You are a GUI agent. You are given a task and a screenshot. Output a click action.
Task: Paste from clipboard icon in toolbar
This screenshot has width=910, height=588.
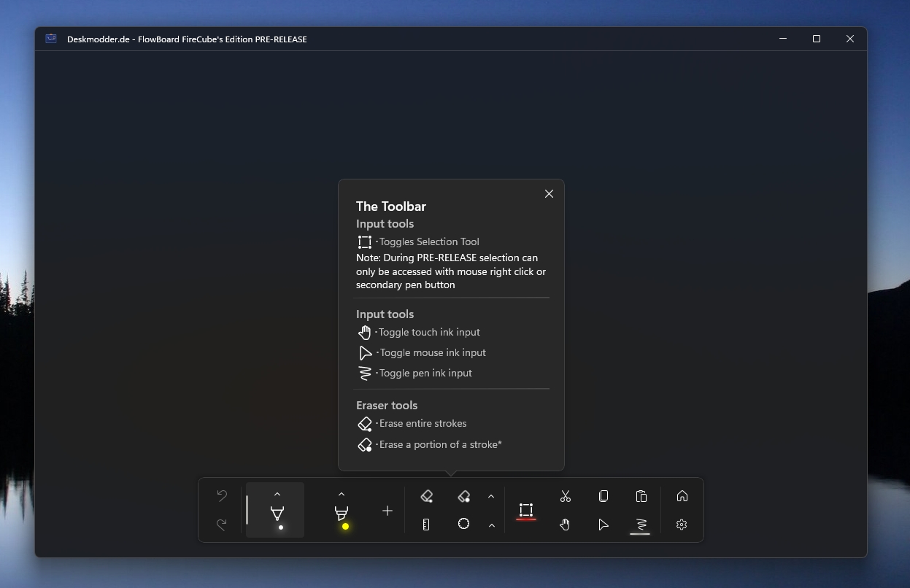point(641,497)
